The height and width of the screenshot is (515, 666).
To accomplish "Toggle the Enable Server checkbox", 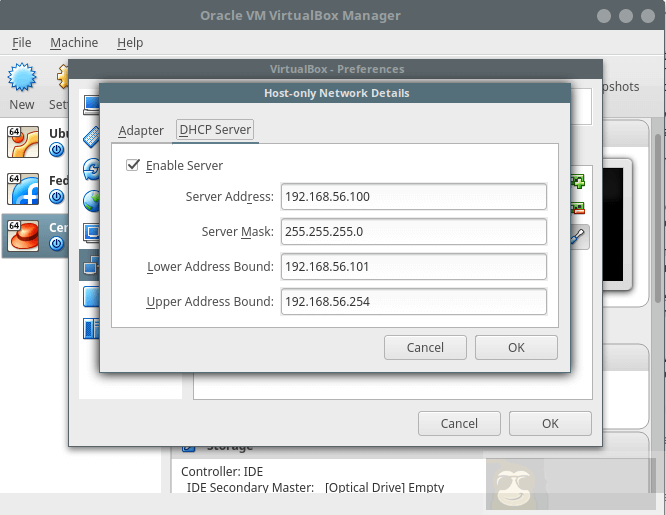I will pos(133,165).
